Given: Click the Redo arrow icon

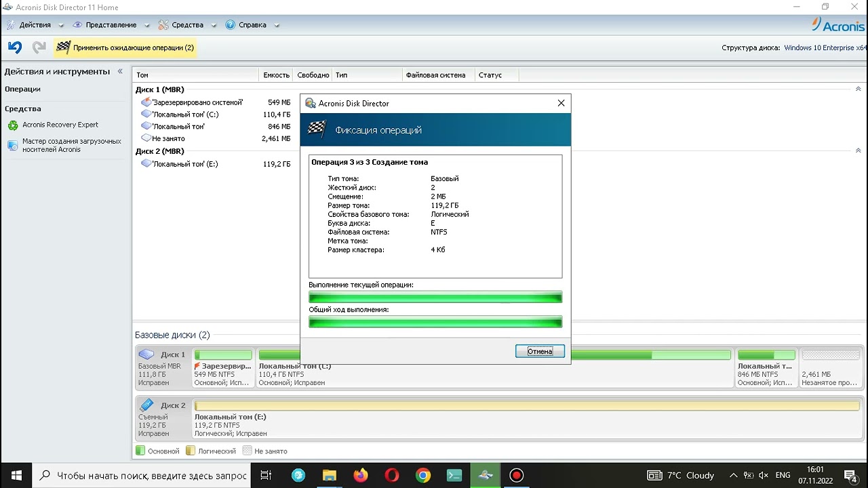Looking at the screenshot, I should (39, 47).
